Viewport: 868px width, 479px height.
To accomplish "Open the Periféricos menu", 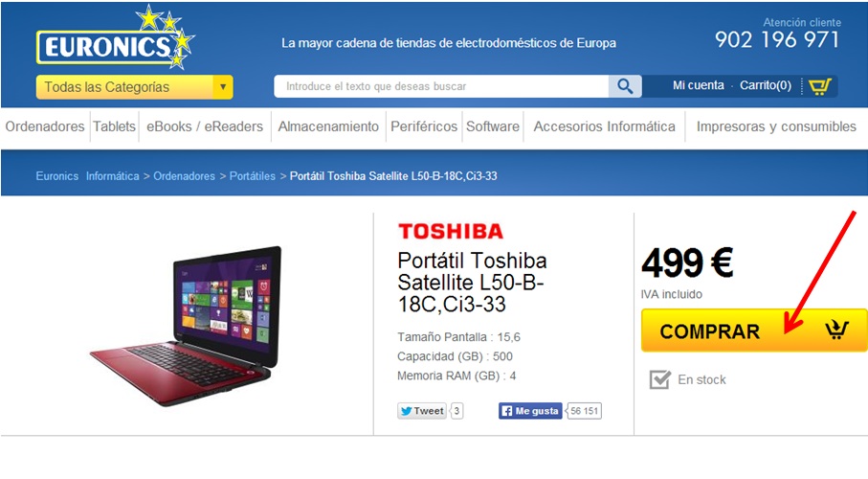I will [424, 126].
